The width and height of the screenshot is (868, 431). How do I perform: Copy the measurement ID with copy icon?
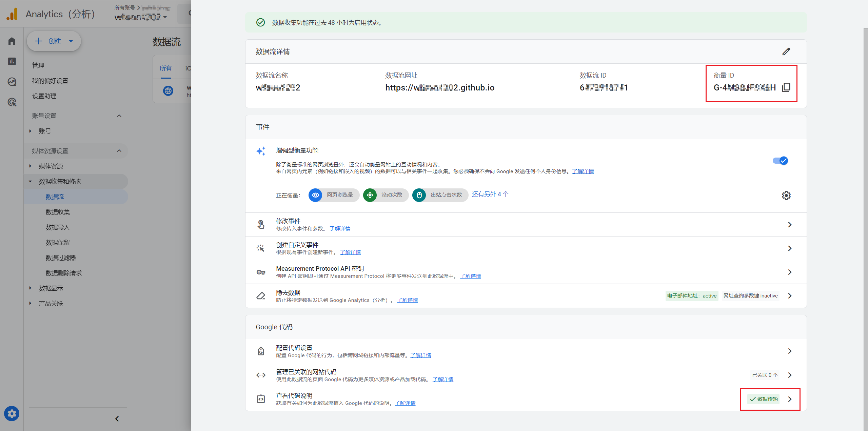(786, 87)
